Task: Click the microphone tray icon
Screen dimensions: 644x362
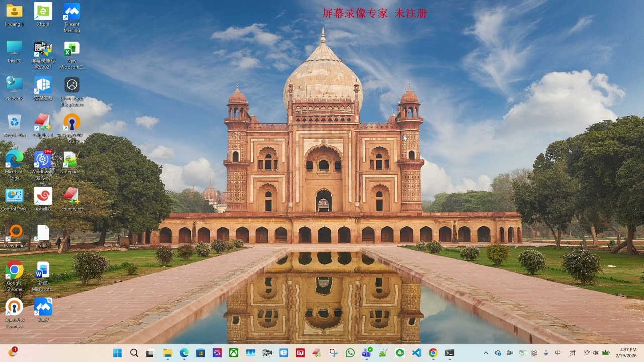Action: (546, 353)
